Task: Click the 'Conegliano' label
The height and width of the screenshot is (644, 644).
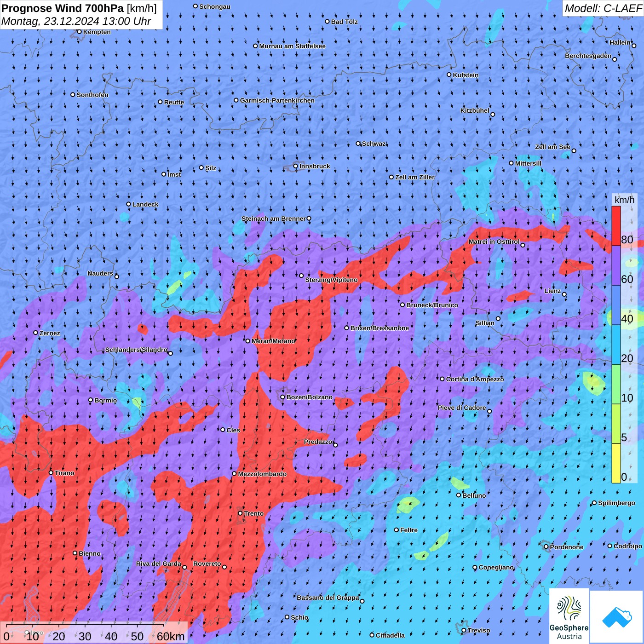Action: 496,567
